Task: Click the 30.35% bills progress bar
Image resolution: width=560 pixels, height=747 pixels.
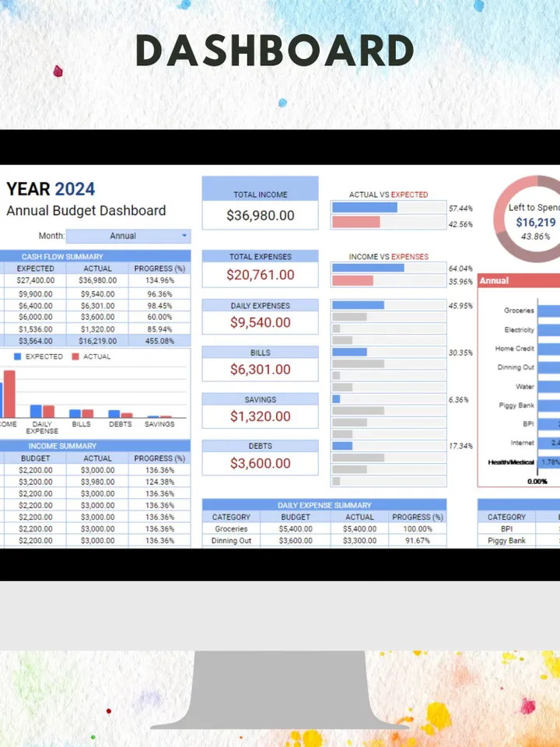Action: [x=349, y=352]
